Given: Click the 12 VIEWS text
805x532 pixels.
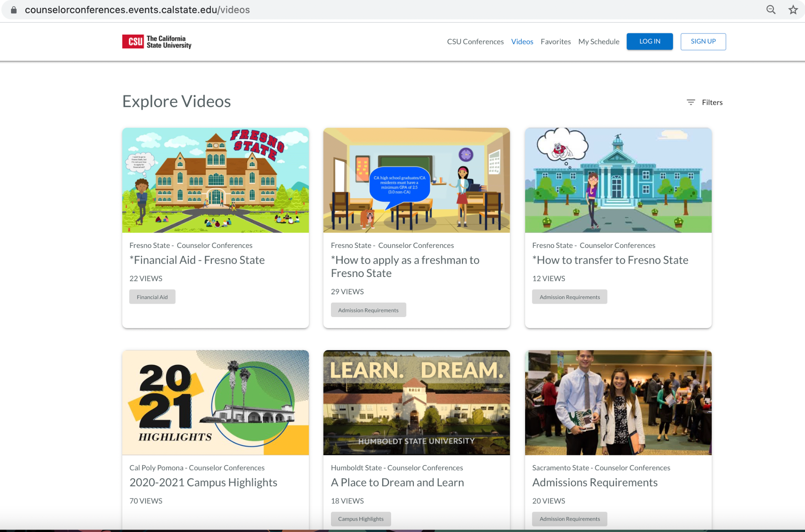Looking at the screenshot, I should point(549,279).
